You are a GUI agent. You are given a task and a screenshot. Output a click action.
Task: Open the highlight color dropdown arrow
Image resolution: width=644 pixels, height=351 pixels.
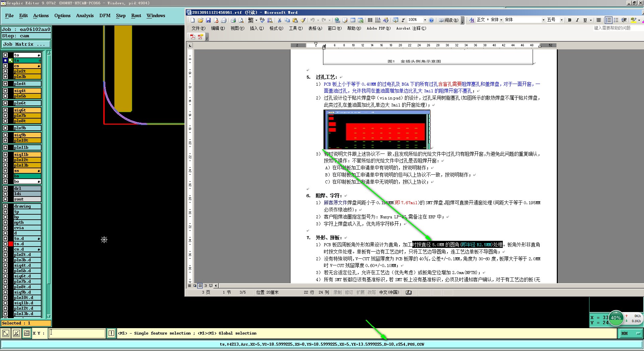[639, 20]
